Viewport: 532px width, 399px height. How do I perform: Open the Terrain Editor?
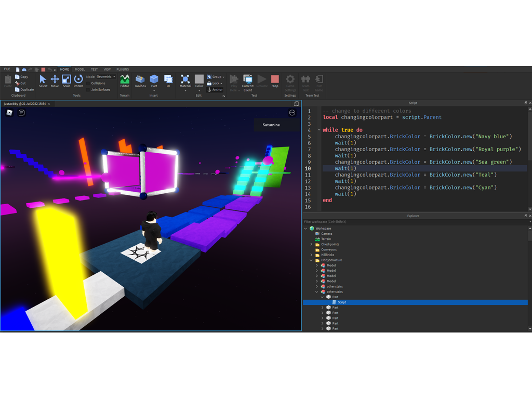125,81
